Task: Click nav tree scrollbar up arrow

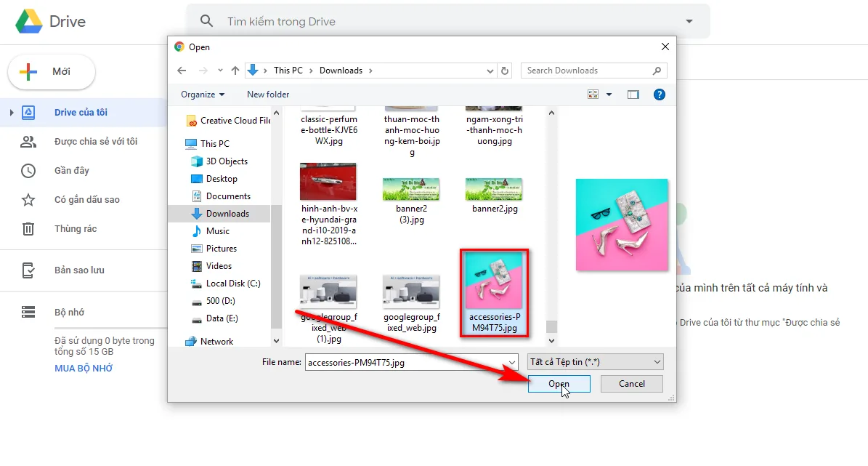Action: pyautogui.click(x=276, y=113)
